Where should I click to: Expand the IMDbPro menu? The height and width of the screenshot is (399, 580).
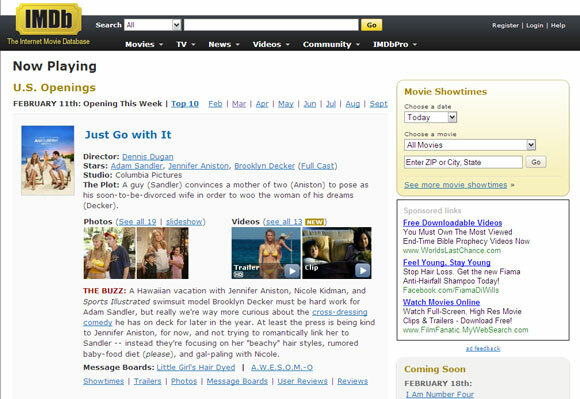click(x=395, y=44)
